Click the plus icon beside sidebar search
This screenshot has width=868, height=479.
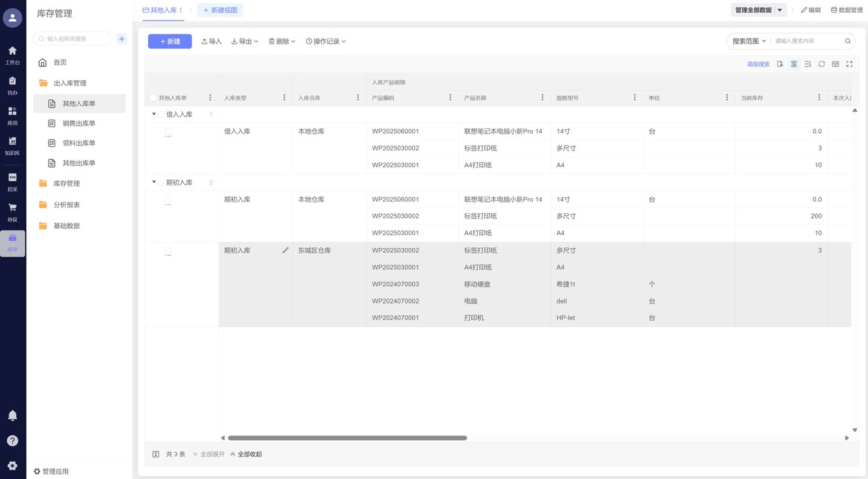pos(122,39)
